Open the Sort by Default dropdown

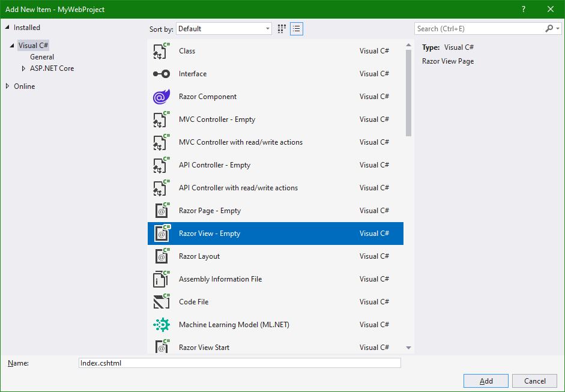[x=224, y=29]
